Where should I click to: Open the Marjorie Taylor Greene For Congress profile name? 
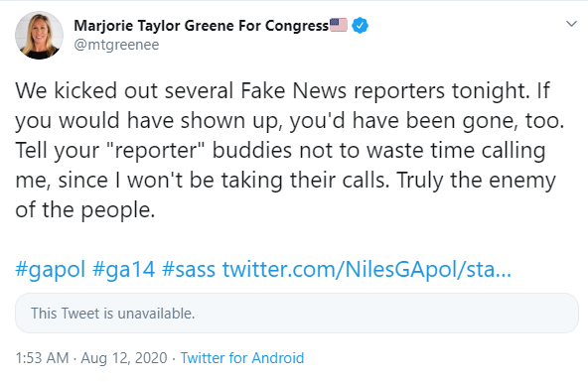pos(202,26)
